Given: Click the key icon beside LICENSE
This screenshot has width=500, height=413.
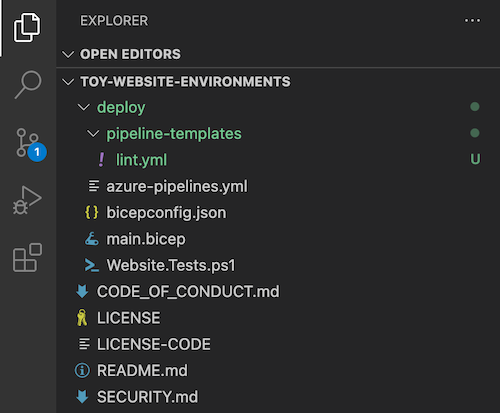Looking at the screenshot, I should 82,318.
